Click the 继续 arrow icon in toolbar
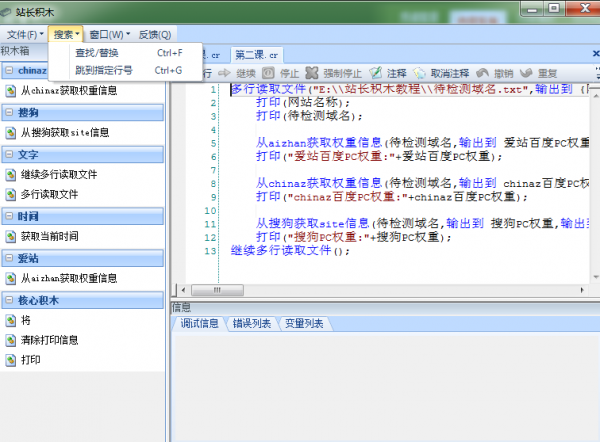 (x=224, y=73)
